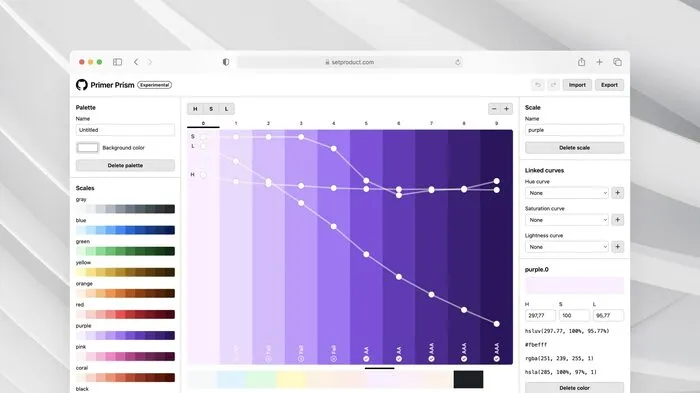Screen dimensions: 700x393
Task: Toggle the H curve visibility button
Action: pos(195,109)
